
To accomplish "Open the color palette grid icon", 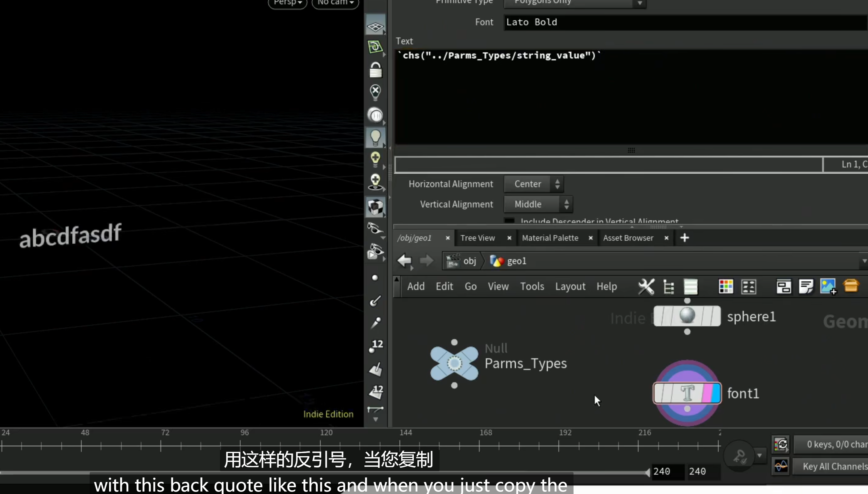I will coord(726,287).
